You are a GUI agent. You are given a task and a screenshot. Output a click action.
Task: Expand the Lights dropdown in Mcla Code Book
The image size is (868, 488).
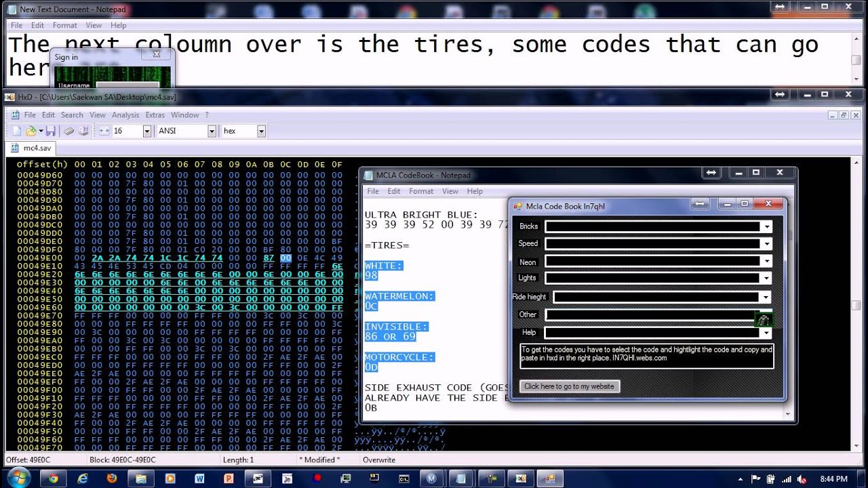pyautogui.click(x=766, y=278)
